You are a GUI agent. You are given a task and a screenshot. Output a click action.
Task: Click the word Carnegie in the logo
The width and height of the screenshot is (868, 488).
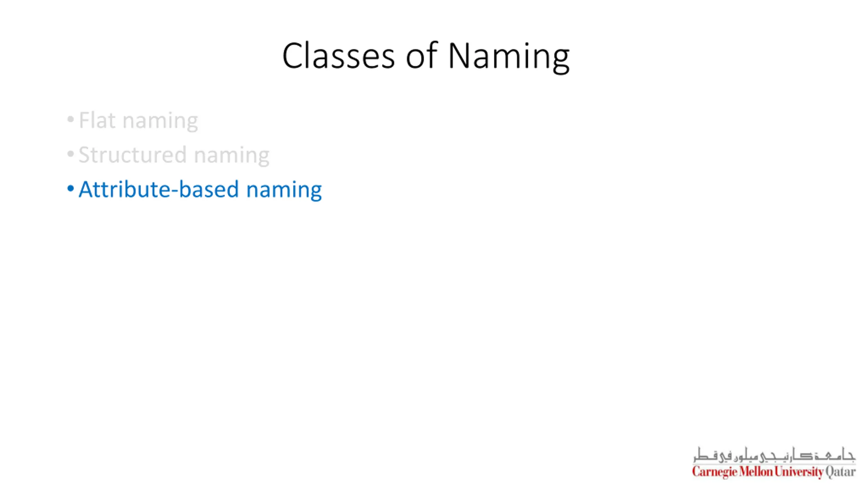click(715, 472)
